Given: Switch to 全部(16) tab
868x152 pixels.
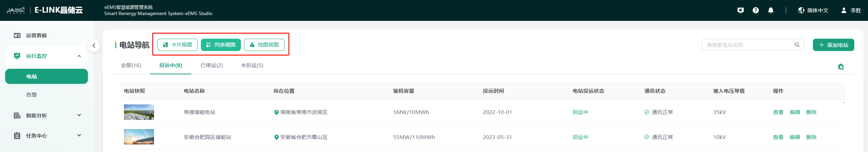Looking at the screenshot, I should [x=131, y=65].
